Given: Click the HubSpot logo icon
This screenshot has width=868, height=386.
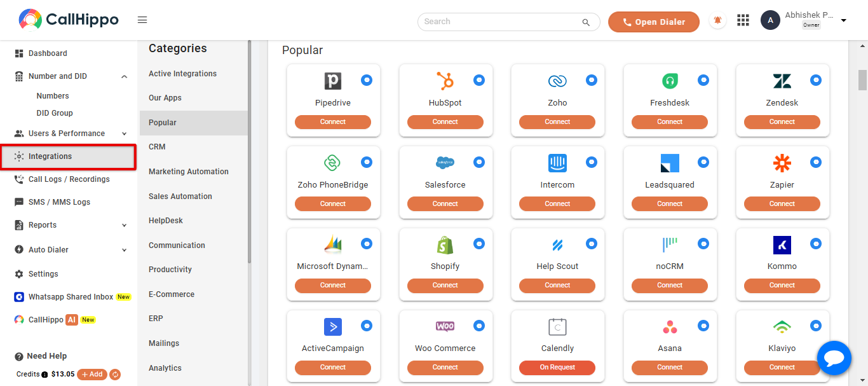Looking at the screenshot, I should click(445, 81).
